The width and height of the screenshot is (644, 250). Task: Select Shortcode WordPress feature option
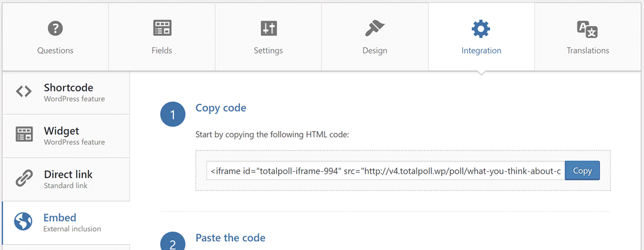coord(66,93)
